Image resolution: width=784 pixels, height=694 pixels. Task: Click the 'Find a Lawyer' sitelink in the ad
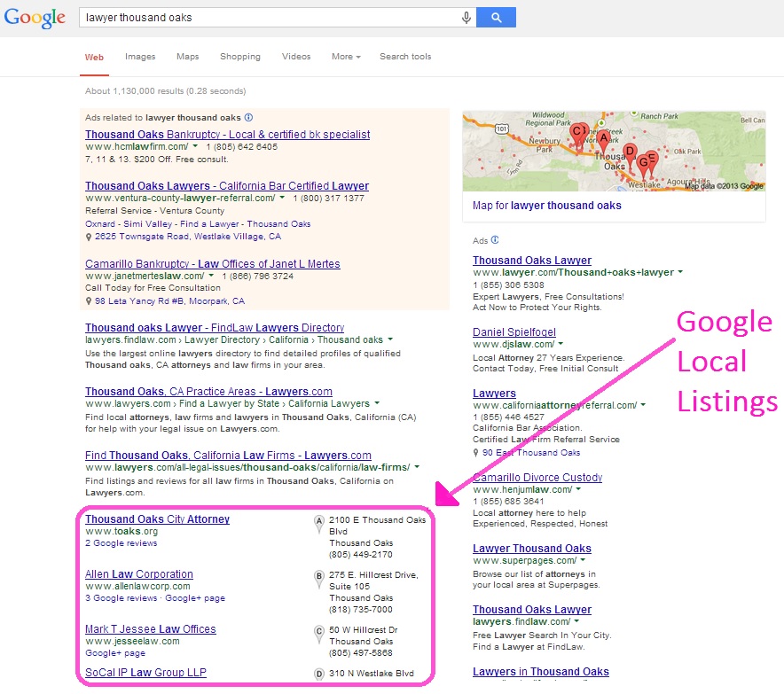[209, 224]
